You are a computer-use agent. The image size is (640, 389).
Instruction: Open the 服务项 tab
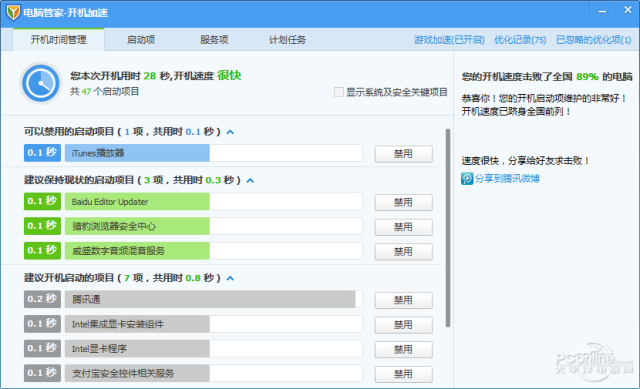[214, 40]
